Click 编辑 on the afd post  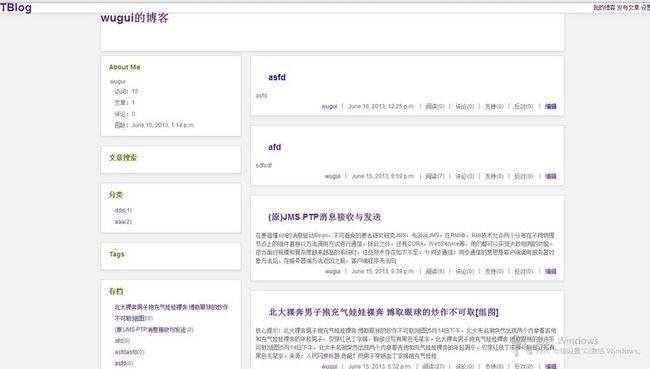tap(551, 176)
